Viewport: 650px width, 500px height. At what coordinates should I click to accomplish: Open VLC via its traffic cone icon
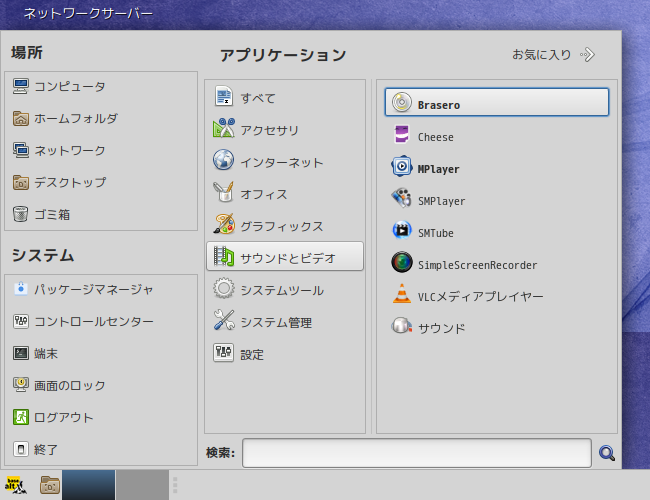point(402,294)
